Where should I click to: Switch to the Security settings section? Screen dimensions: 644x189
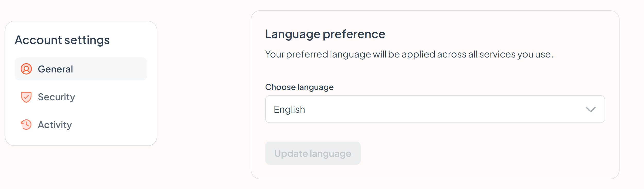(x=81, y=97)
